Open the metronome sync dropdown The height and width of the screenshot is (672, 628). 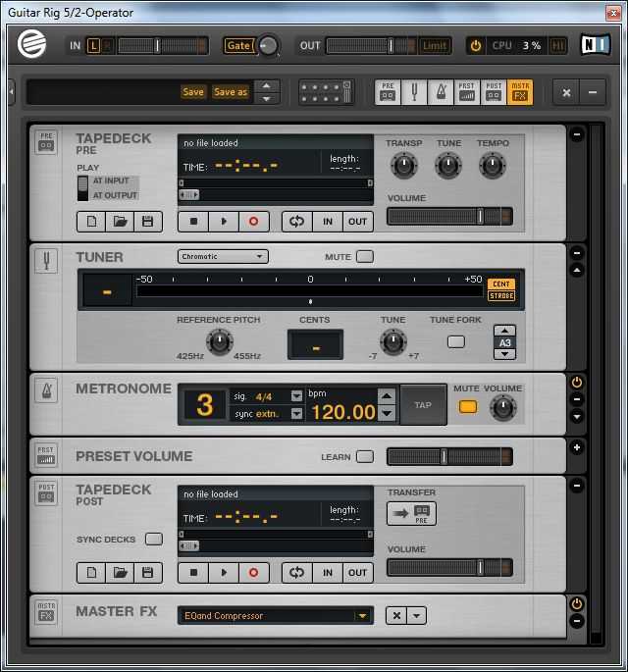[296, 414]
